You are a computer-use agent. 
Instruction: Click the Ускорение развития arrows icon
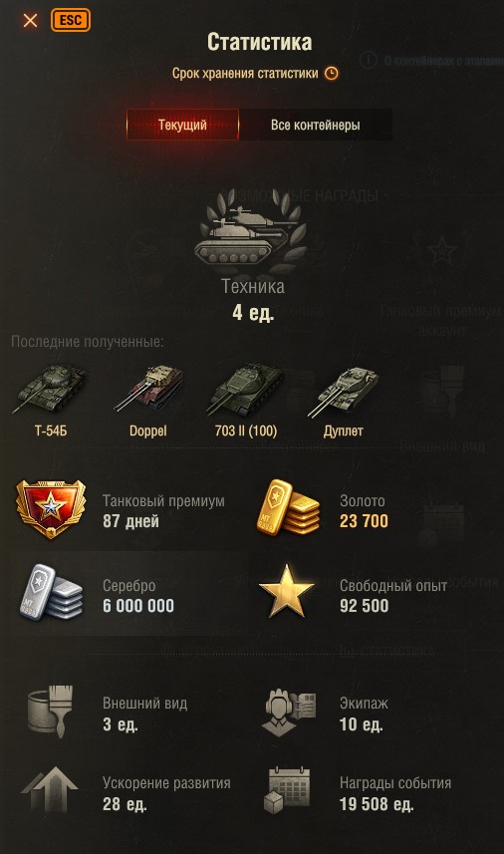[50, 790]
